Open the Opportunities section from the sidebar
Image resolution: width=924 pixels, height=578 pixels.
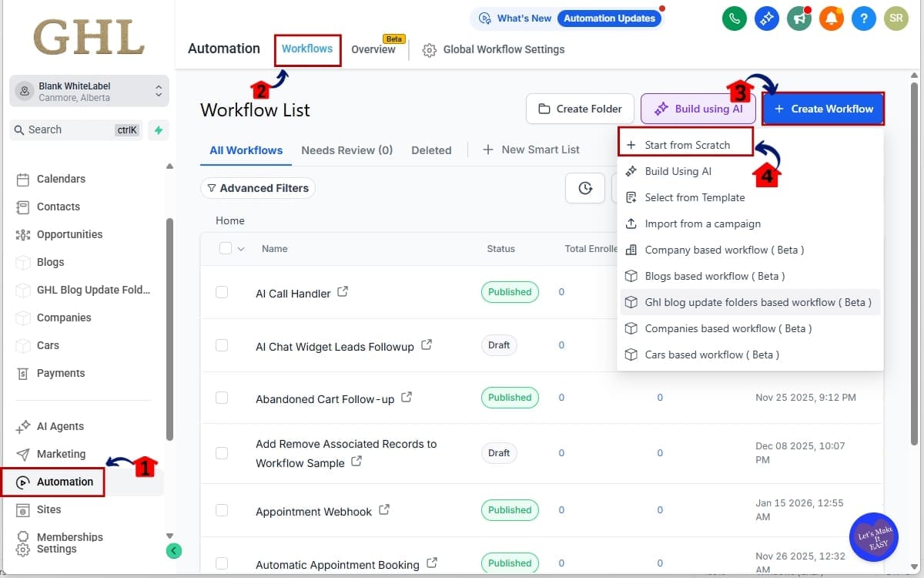69,234
